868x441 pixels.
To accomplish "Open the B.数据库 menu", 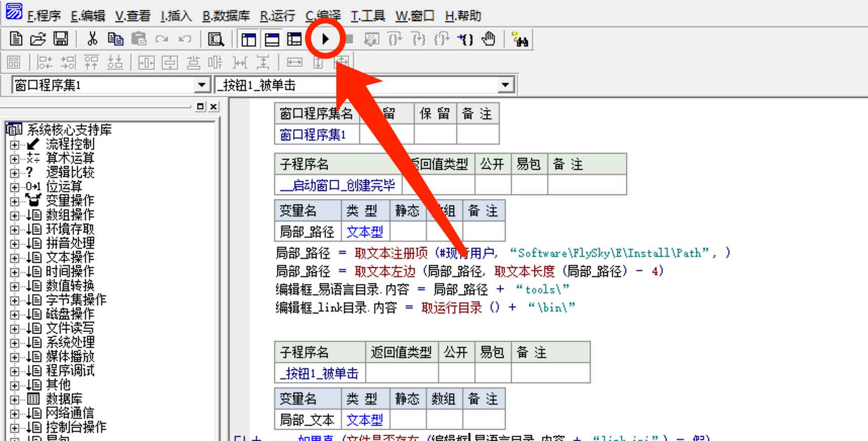I will click(226, 16).
